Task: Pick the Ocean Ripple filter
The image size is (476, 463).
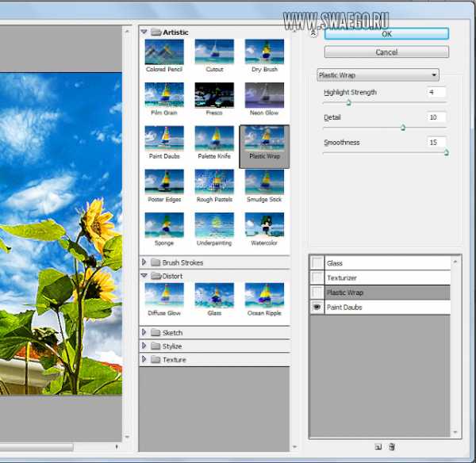Action: pyautogui.click(x=264, y=296)
